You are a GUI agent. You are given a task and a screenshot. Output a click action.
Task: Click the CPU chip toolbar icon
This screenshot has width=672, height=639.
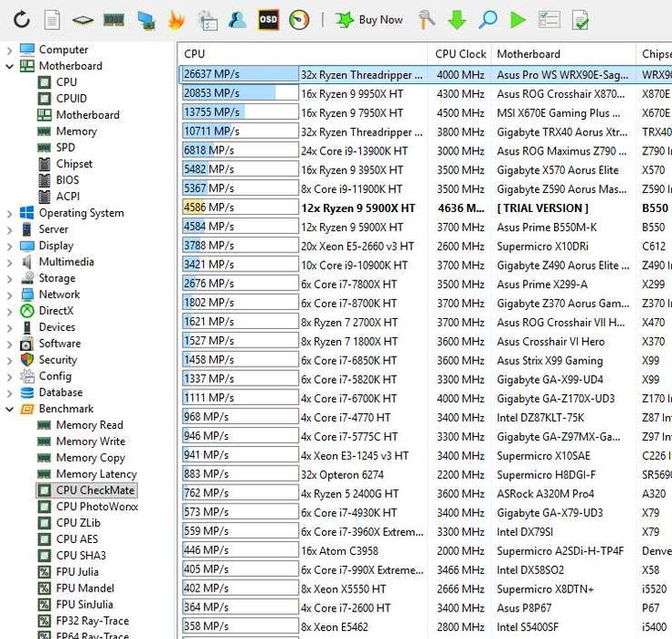point(82,20)
